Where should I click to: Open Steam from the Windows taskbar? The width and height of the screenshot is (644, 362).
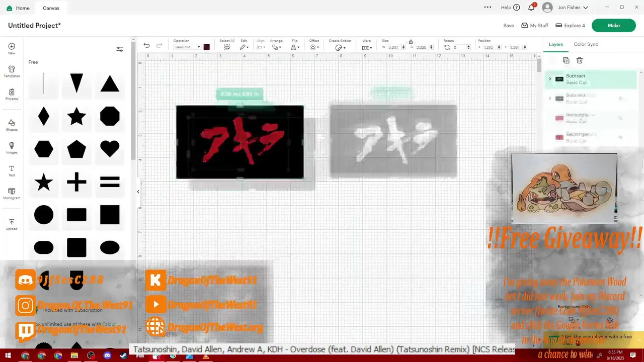(x=124, y=355)
